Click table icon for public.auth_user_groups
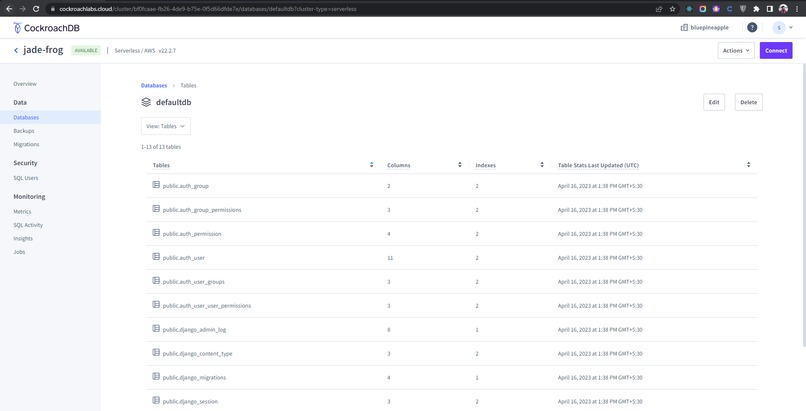 (x=156, y=281)
